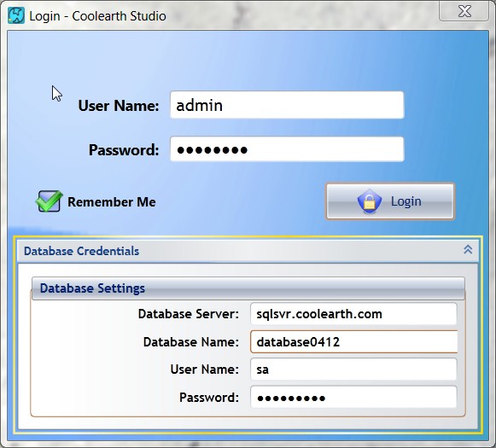Click the Database Credentials header text
Screen dimensions: 496x448
click(x=81, y=251)
